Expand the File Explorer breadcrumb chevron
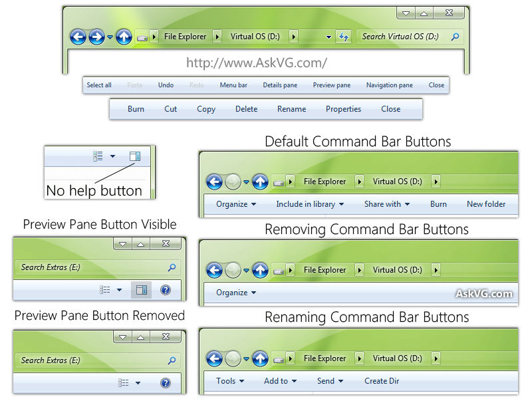Viewport: 532px width, 399px height. (x=216, y=37)
